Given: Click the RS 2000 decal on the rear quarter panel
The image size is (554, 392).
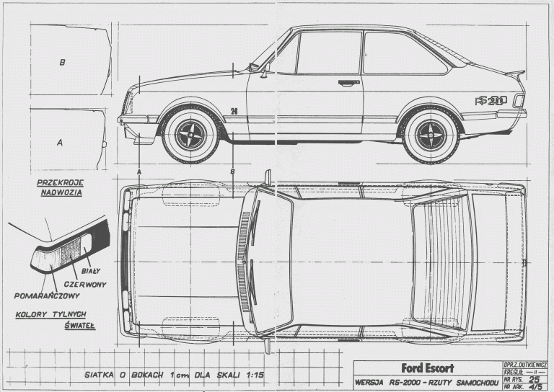Looking at the screenshot, I should coord(491,101).
